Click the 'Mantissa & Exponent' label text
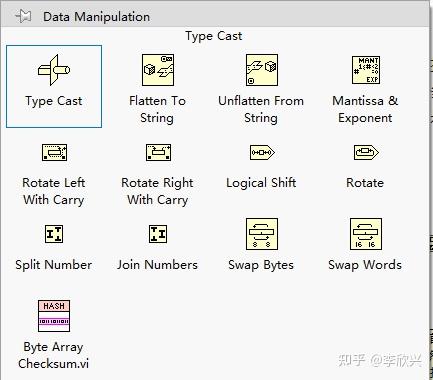The height and width of the screenshot is (380, 433). click(365, 109)
